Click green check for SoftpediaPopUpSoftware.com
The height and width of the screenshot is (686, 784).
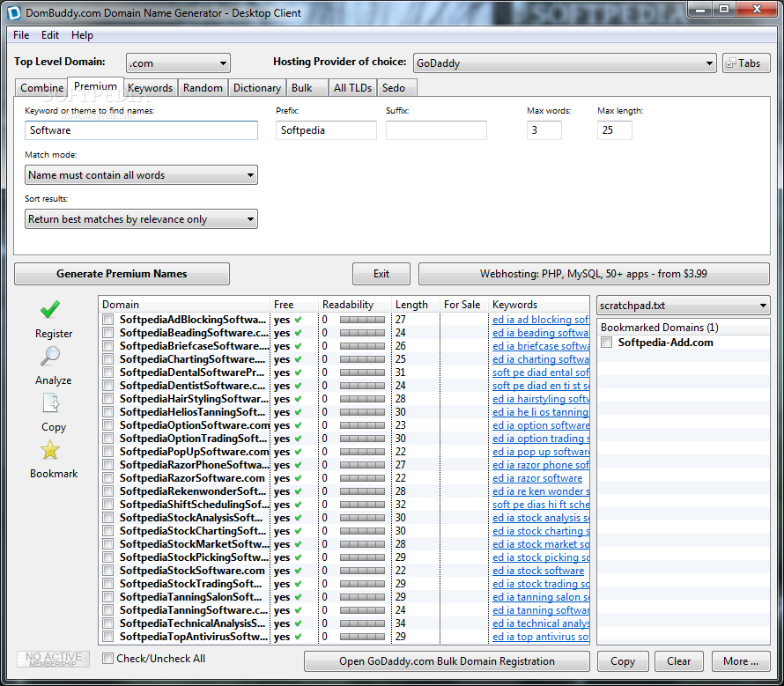pos(298,452)
